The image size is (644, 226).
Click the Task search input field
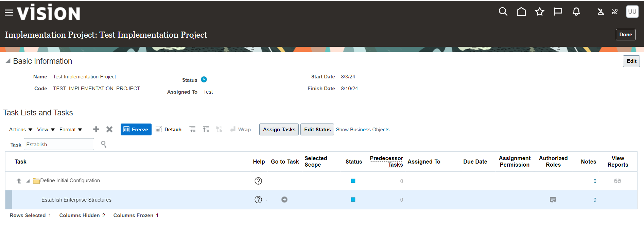pyautogui.click(x=59, y=144)
